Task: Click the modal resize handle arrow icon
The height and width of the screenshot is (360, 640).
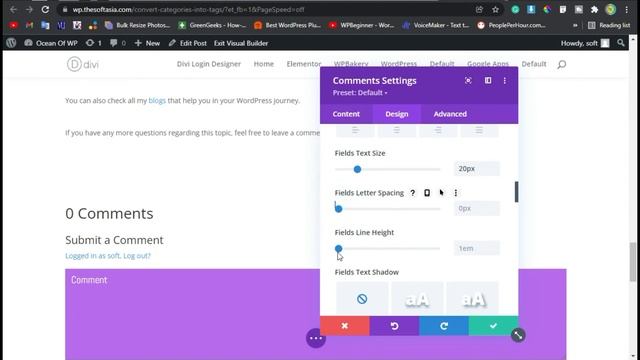Action: point(518,335)
